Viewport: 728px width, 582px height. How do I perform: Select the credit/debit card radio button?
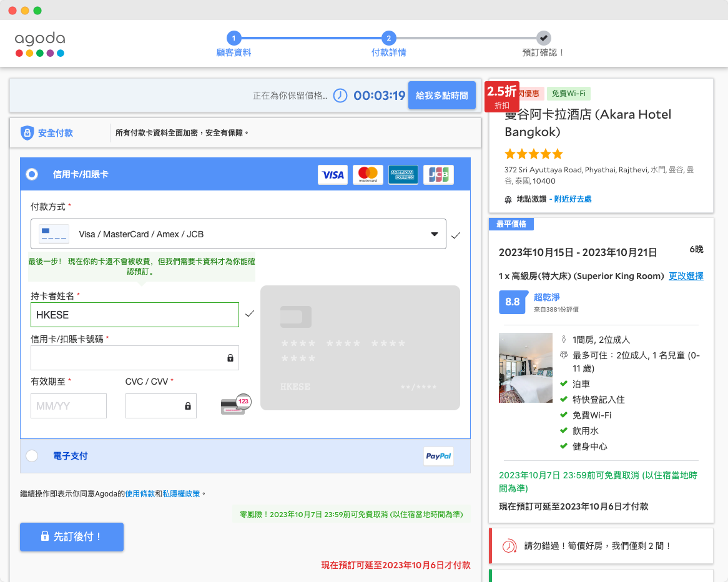[32, 174]
